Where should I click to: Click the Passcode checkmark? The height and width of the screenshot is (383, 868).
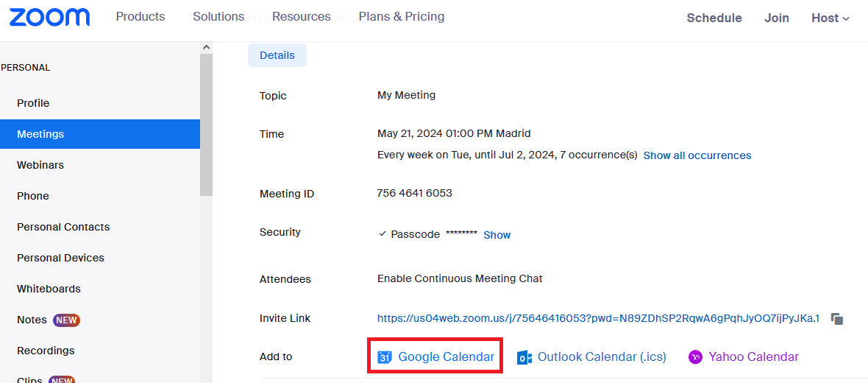(x=383, y=234)
